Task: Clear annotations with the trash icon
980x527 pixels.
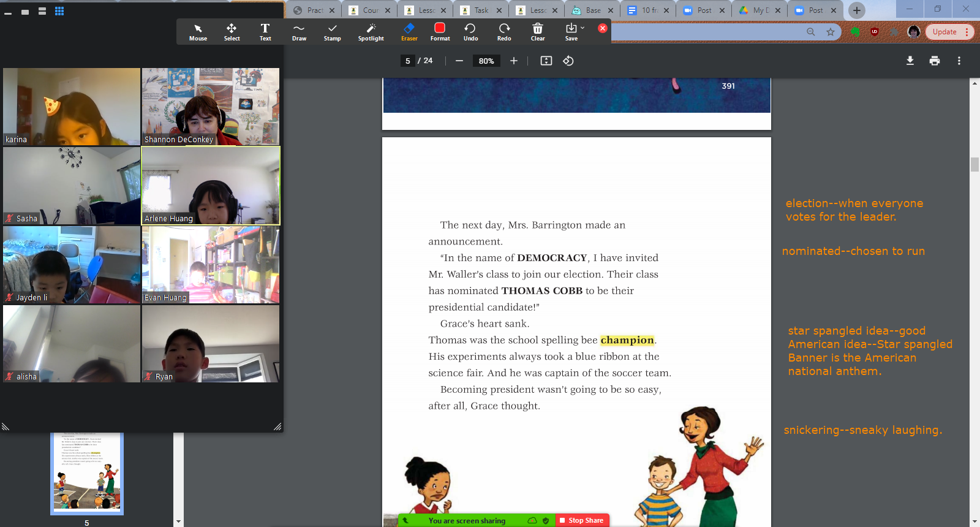Action: pos(538,32)
